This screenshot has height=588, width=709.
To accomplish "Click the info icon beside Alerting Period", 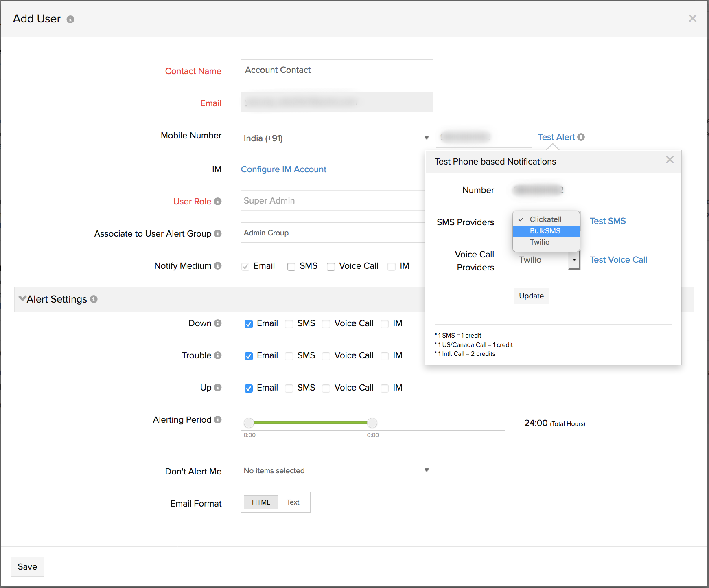I will tap(219, 419).
